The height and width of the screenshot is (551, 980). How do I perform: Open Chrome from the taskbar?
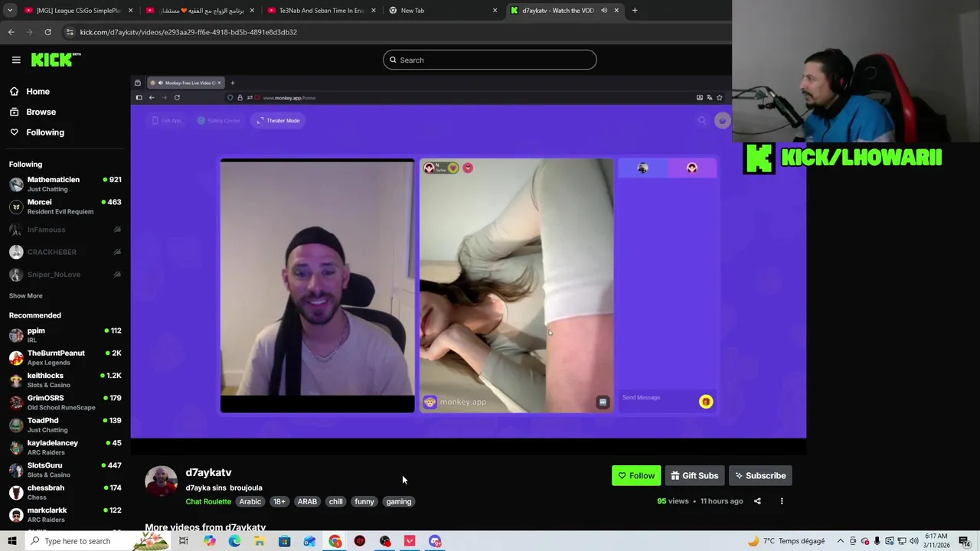(335, 541)
